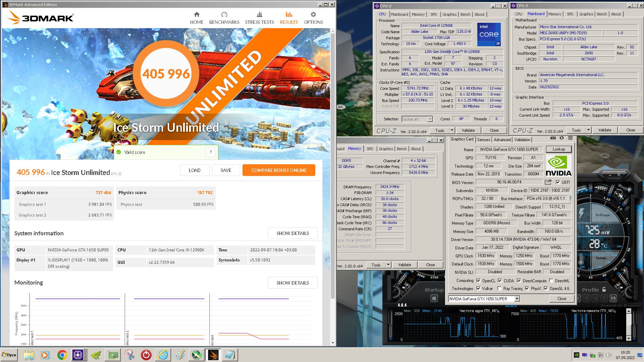Click the 3DMARK logo in the header
The height and width of the screenshot is (362, 644).
coord(41,17)
